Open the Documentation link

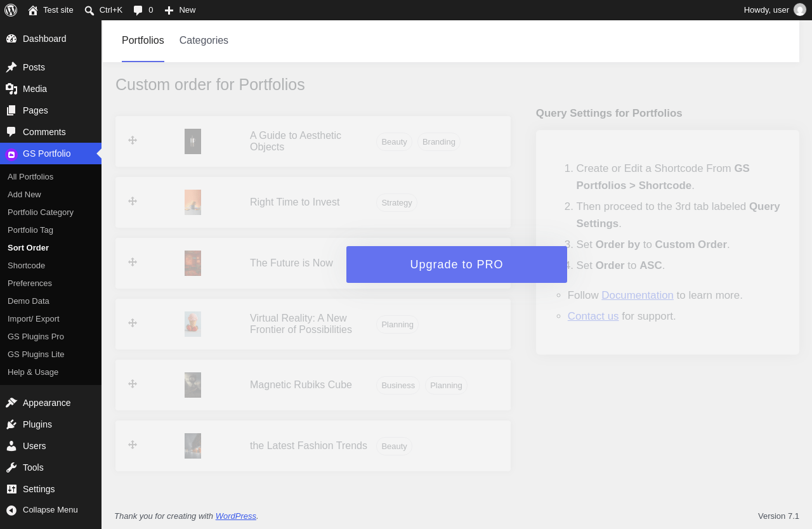pyautogui.click(x=638, y=296)
